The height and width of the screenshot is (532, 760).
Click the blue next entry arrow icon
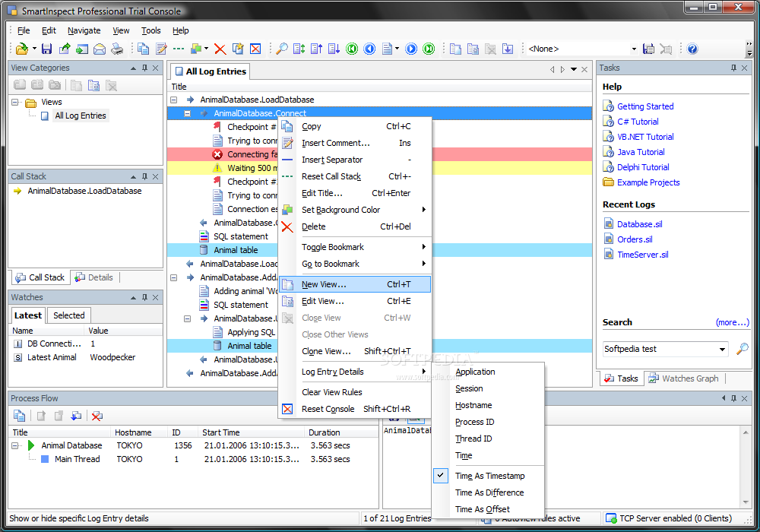(411, 49)
